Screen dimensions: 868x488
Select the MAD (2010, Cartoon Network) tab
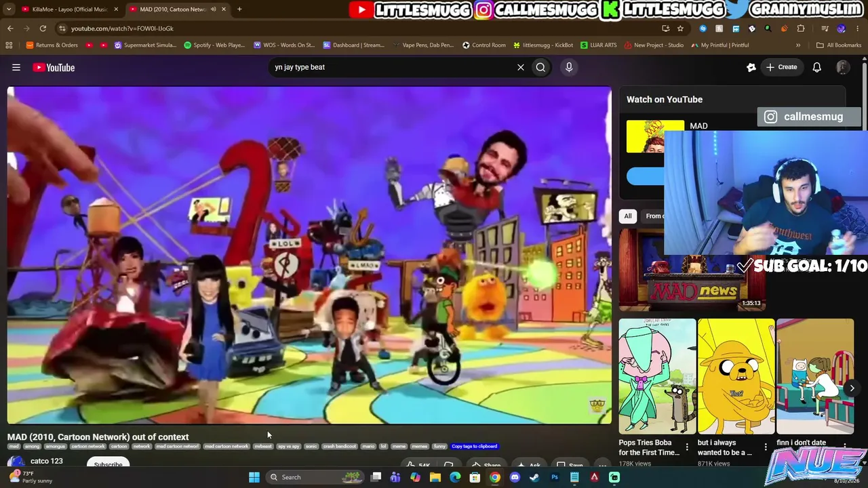point(173,9)
